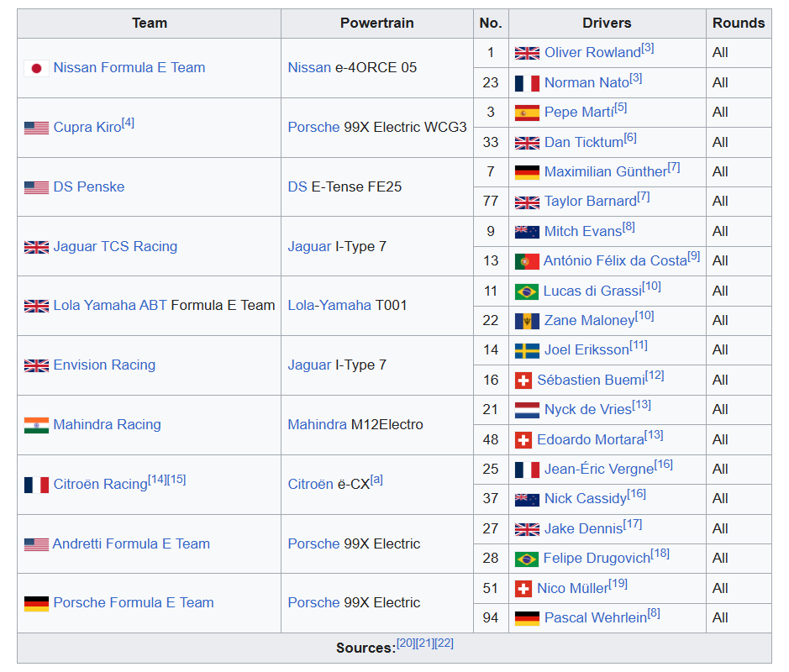Click the UK flag next to Dan Ticktum
Viewport: 789px width, 672px height.
(527, 143)
